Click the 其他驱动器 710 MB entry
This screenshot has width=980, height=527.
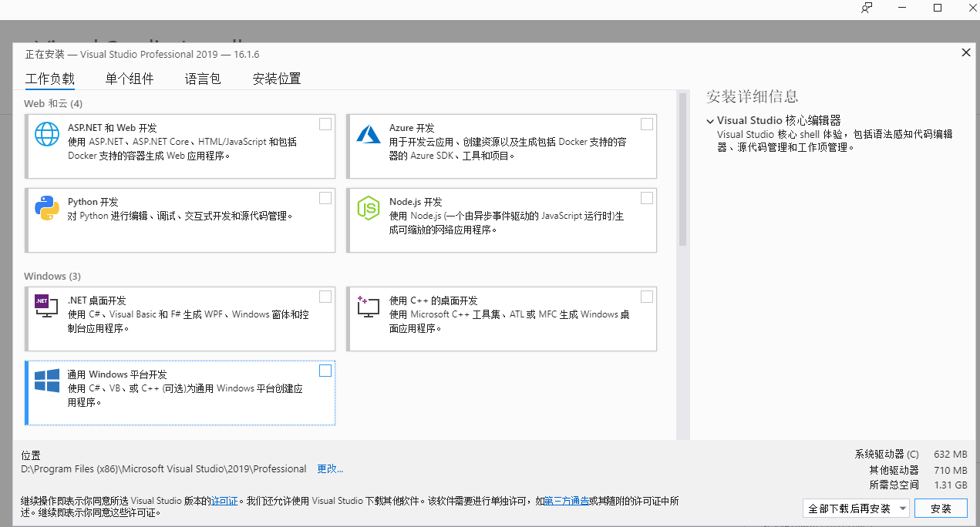(x=918, y=469)
